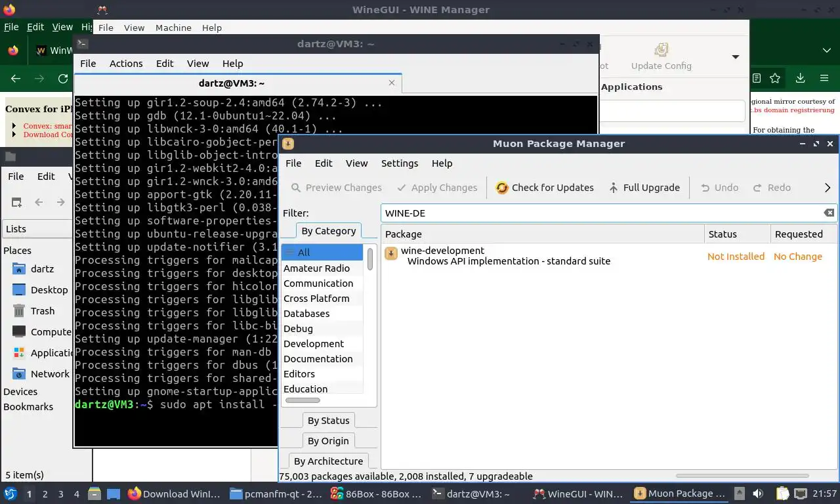
Task: Open the By Origin filter tab
Action: click(328, 441)
